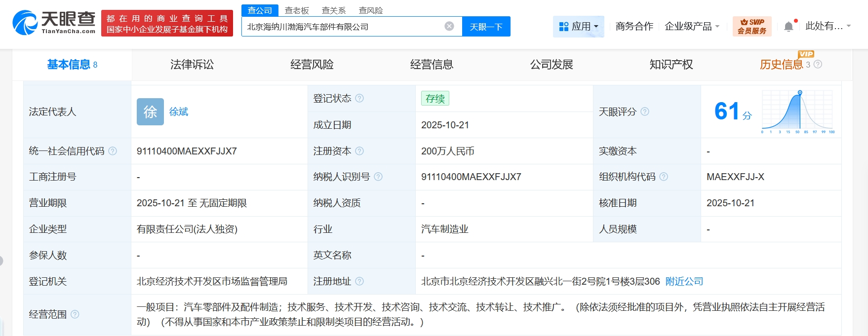This screenshot has height=336, width=868.
Task: Click the SVIP member service badge
Action: [x=751, y=27]
